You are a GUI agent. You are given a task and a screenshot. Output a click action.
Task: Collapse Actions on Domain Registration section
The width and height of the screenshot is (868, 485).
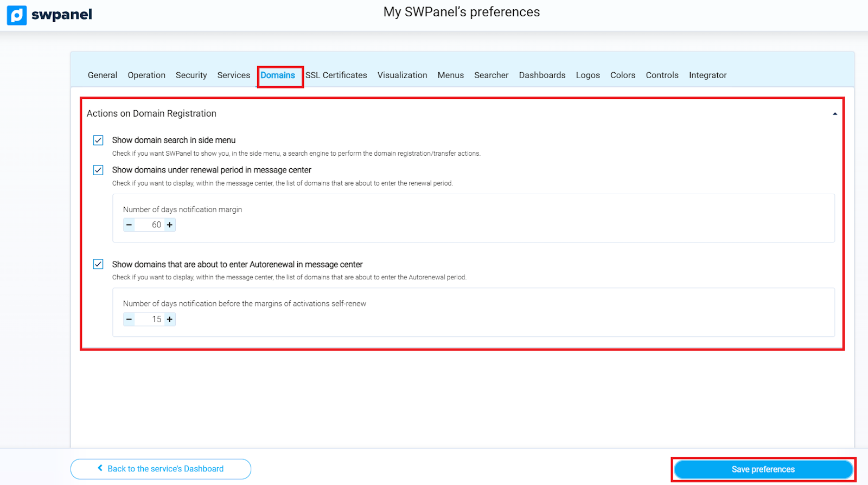click(x=834, y=114)
